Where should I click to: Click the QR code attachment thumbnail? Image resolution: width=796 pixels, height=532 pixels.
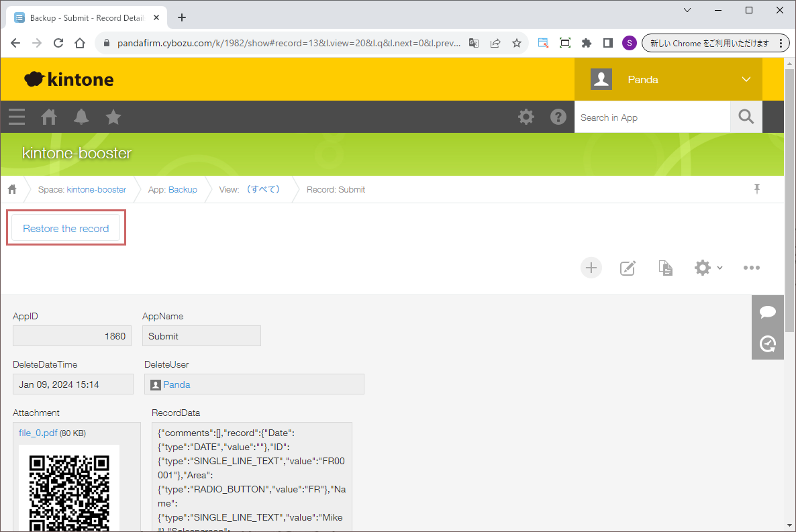[x=69, y=490]
